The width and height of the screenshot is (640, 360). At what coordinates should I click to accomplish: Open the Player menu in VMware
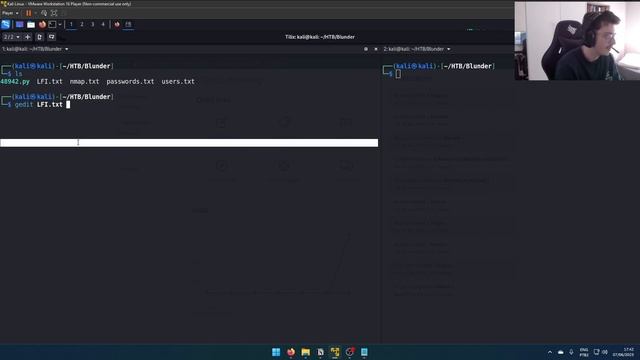tap(10, 13)
